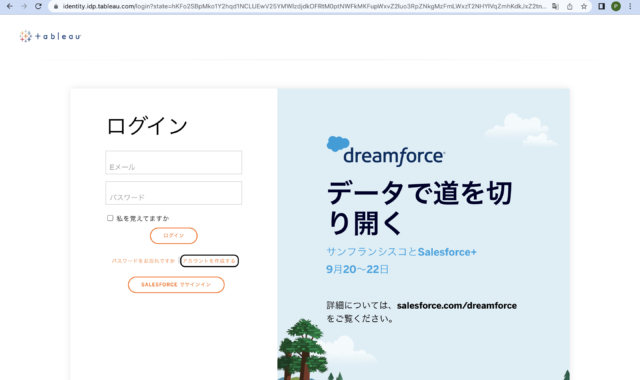
Task: Open the translate page icon
Action: point(555,6)
